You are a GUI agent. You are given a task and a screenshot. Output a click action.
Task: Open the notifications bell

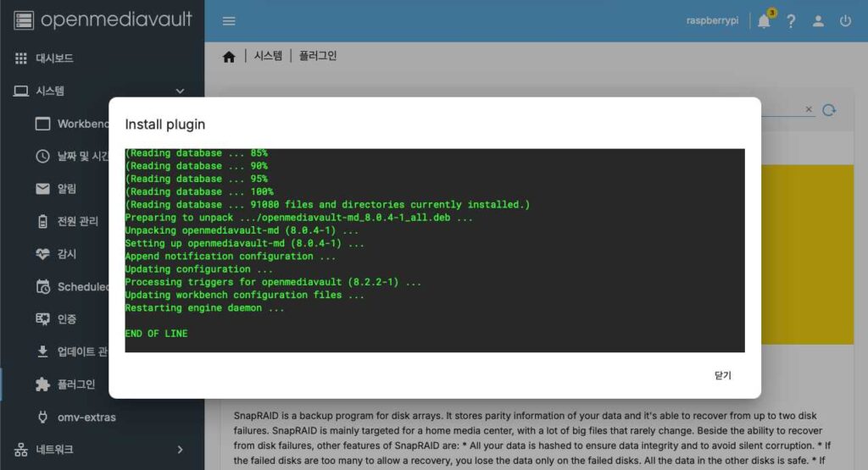click(x=764, y=21)
